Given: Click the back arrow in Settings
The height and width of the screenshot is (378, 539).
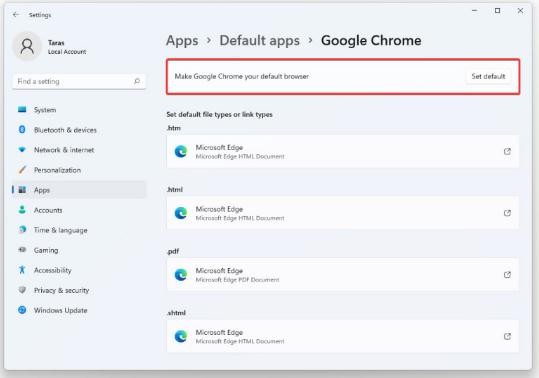Looking at the screenshot, I should tap(16, 15).
